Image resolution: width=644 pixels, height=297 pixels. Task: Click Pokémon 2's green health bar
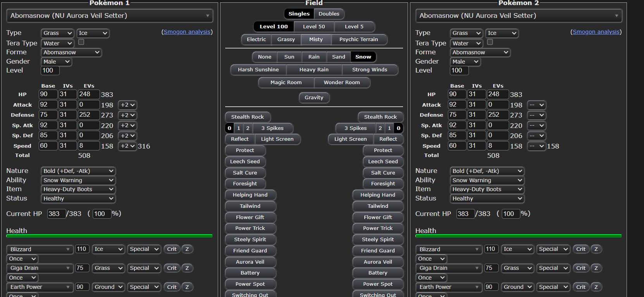point(518,236)
